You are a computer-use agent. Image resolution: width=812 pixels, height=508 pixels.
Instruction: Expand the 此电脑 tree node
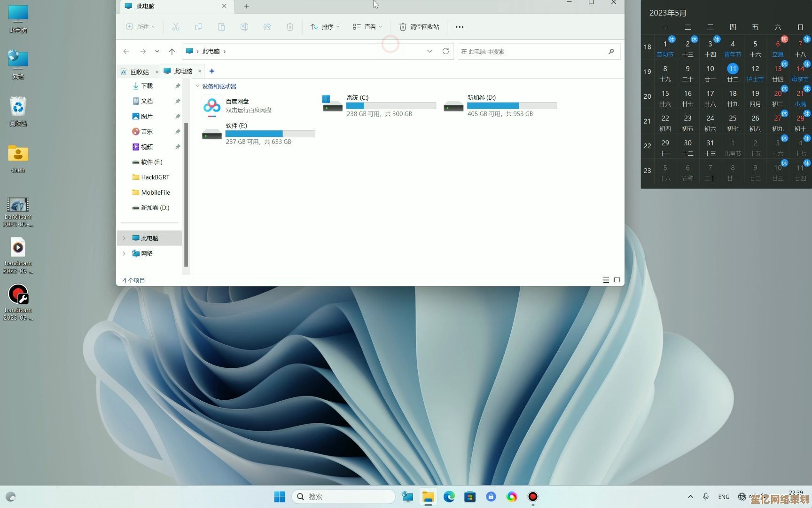point(124,238)
